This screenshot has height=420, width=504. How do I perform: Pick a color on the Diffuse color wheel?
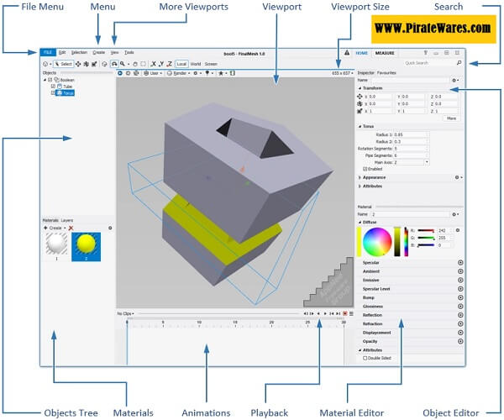(x=375, y=241)
